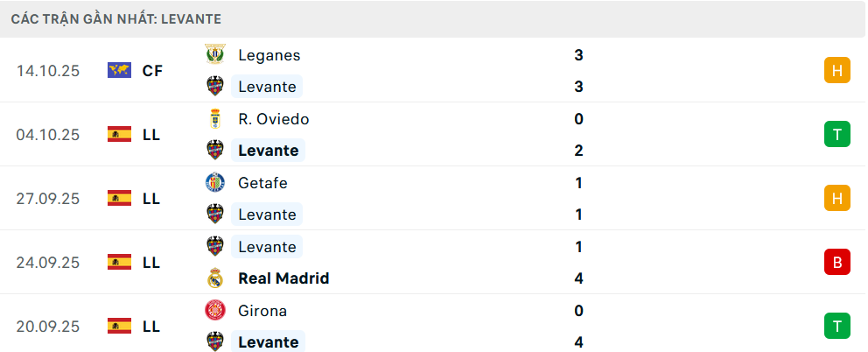868x352 pixels.
Task: Click the CF competition flag icon
Action: click(119, 70)
